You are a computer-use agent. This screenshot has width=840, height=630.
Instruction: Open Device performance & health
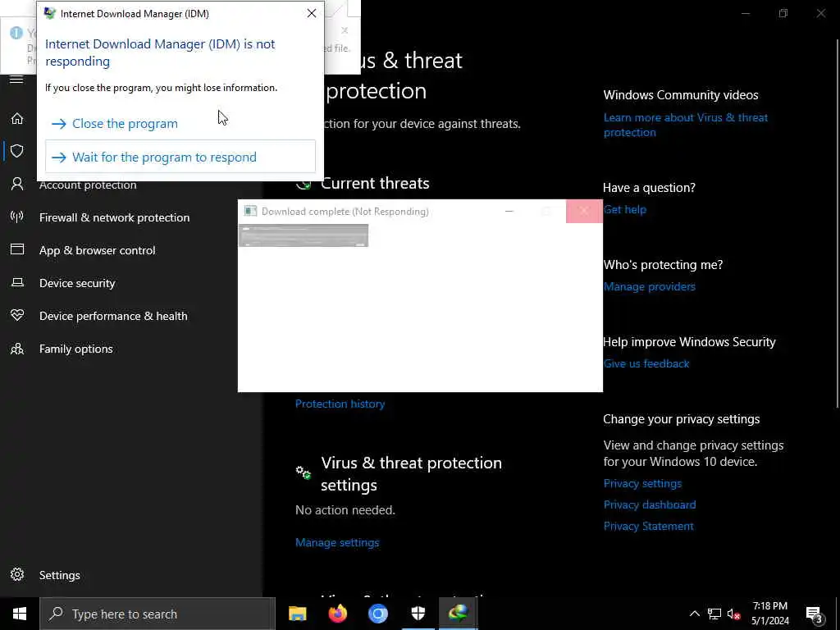click(113, 316)
